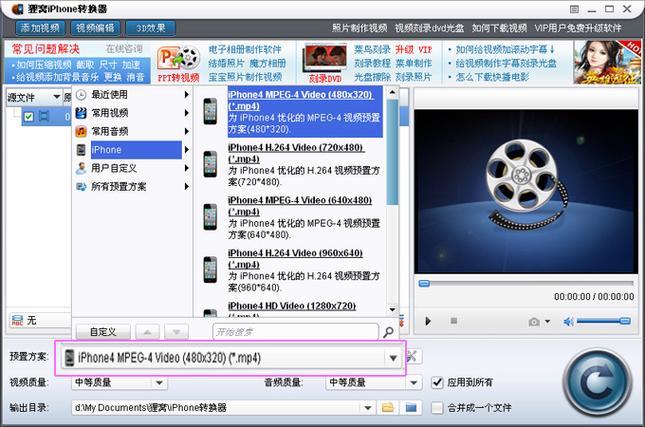The width and height of the screenshot is (645, 427).
Task: Click phone icon of the 960x640 preset
Action: [x=210, y=269]
